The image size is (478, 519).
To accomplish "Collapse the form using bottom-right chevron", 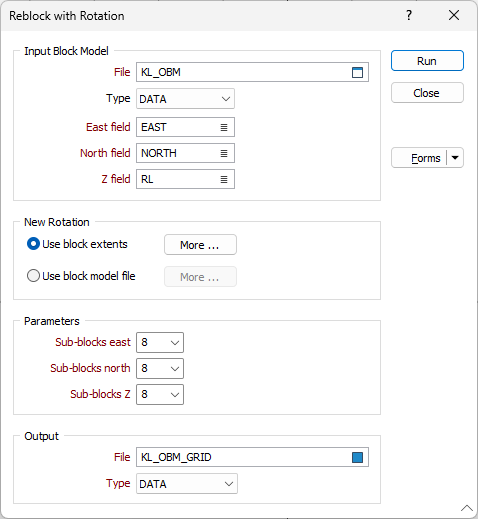I will click(x=467, y=508).
